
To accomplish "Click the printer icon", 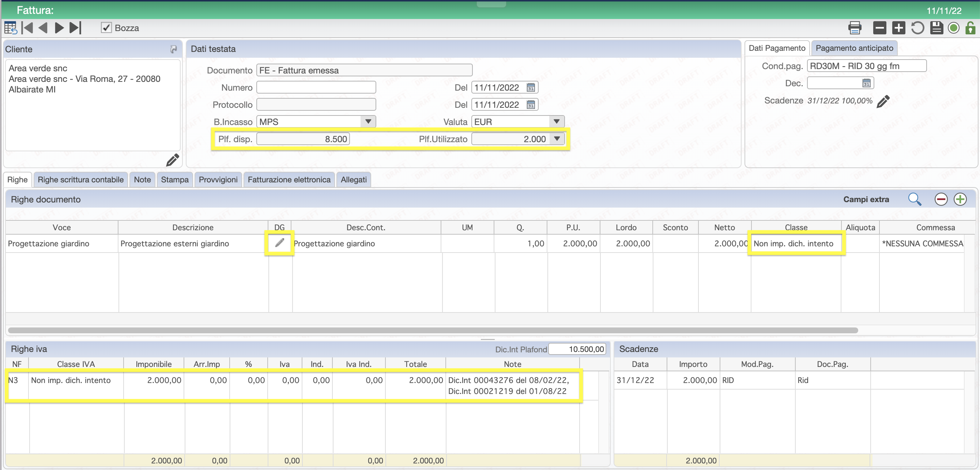I will click(855, 28).
